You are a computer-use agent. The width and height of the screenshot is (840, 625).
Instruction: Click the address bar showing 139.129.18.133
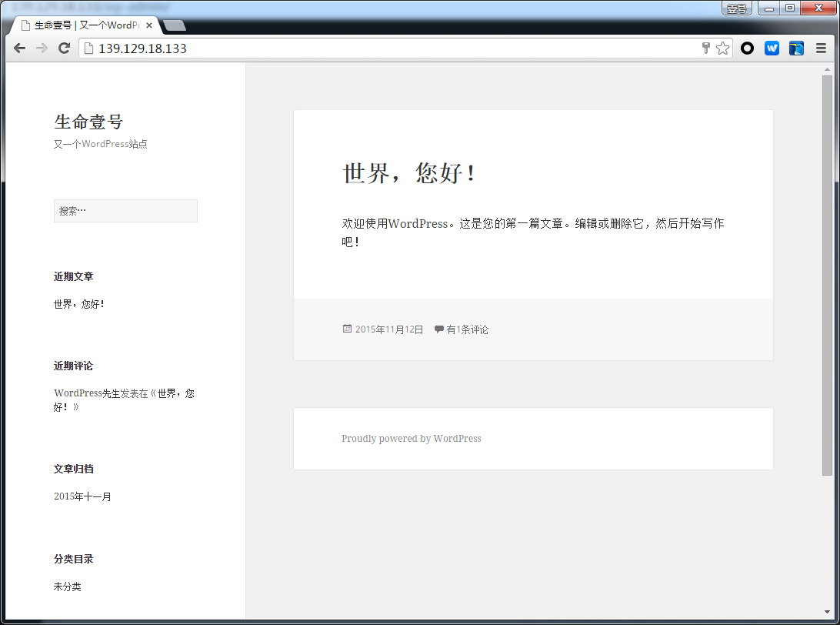385,48
